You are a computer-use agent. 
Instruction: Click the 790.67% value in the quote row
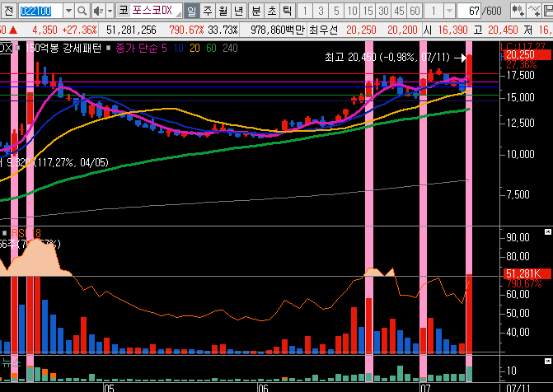(x=186, y=30)
